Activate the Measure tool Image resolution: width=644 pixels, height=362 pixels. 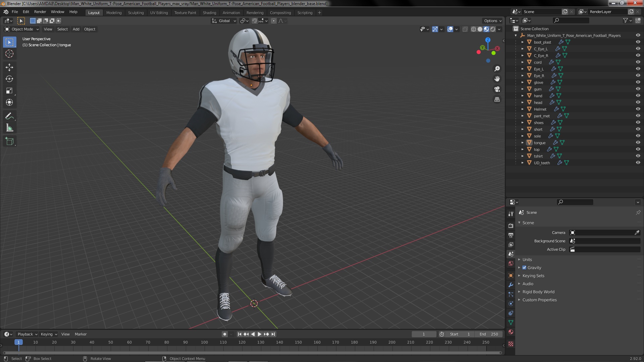(9, 128)
